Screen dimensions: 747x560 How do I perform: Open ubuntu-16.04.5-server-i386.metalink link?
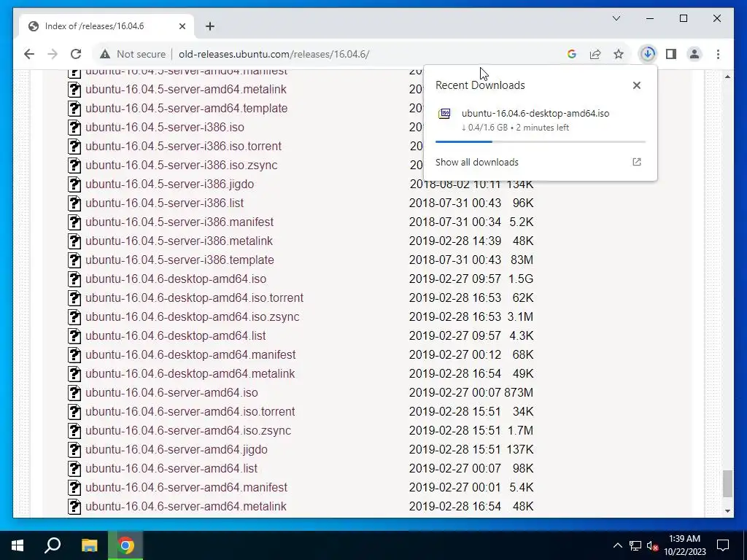pyautogui.click(x=179, y=241)
